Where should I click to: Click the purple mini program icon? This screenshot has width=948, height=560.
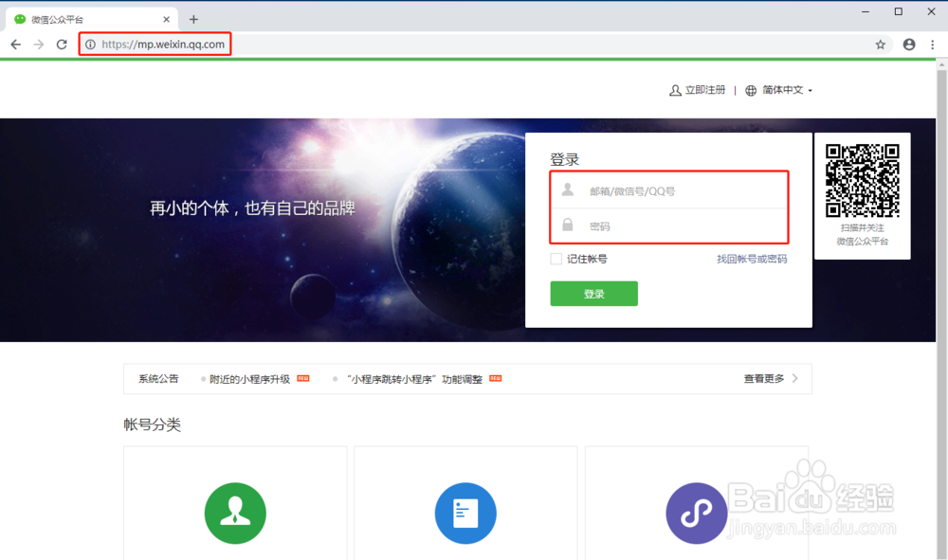[x=697, y=513]
